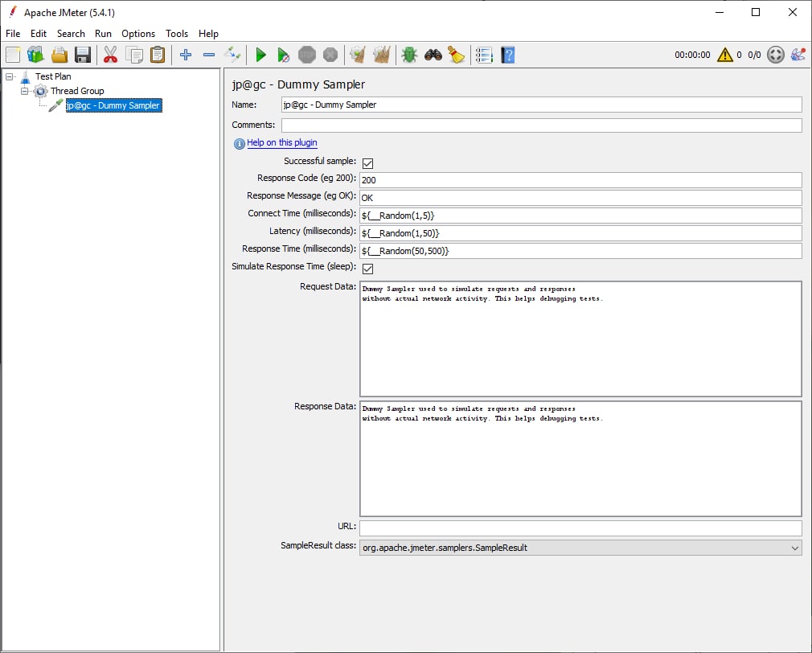Click the Latency milliseconds field
The image size is (812, 653).
coord(580,233)
